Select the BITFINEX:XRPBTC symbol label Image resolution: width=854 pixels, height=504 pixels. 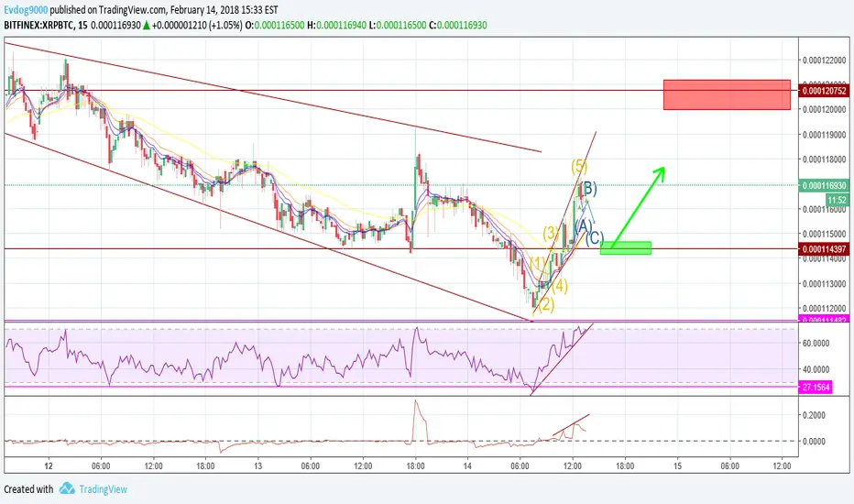(x=38, y=25)
